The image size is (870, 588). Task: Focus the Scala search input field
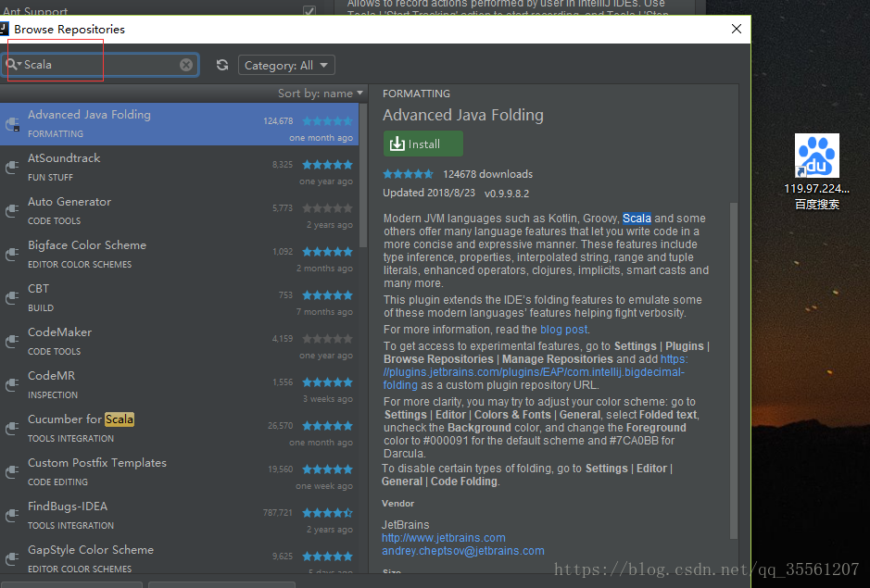pyautogui.click(x=100, y=65)
